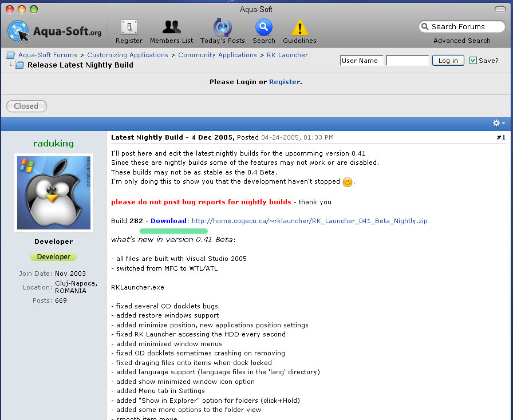Screen dimensions: 513x420
Task: Open Members List people icon
Action: tap(171, 27)
